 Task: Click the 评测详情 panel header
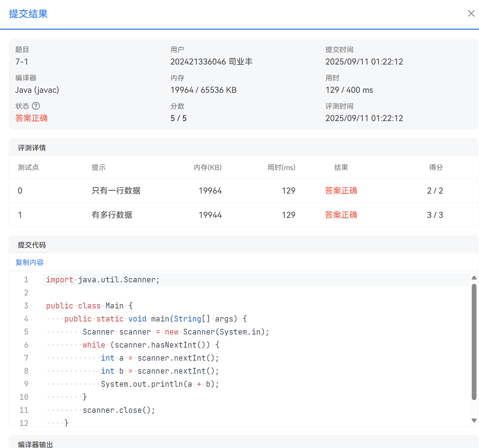point(32,148)
